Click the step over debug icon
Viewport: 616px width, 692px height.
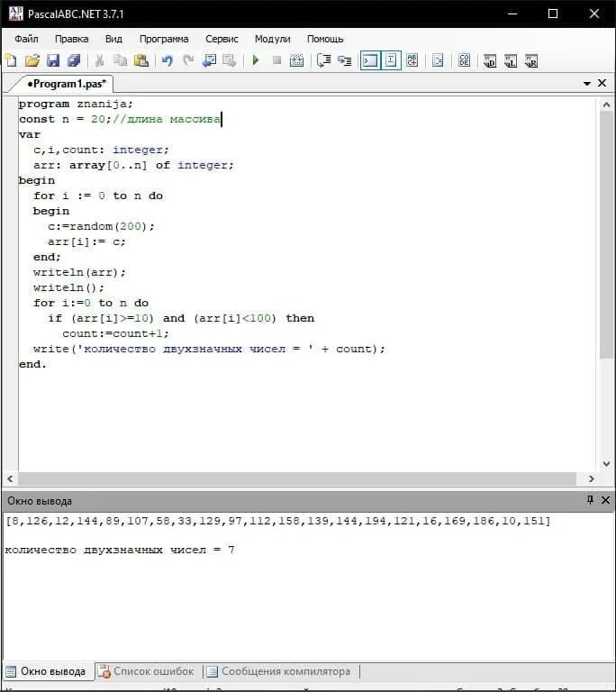pos(324,60)
